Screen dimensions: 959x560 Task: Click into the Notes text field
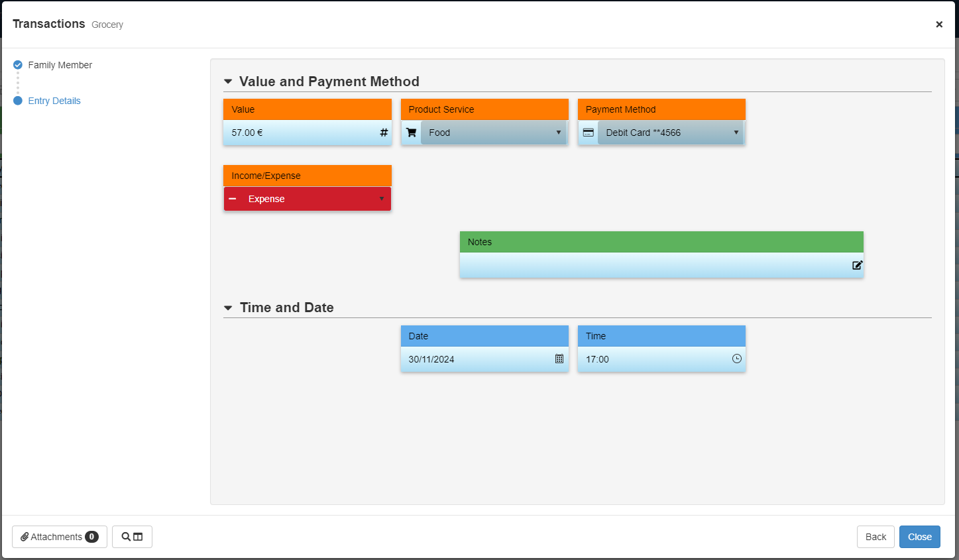click(x=653, y=265)
